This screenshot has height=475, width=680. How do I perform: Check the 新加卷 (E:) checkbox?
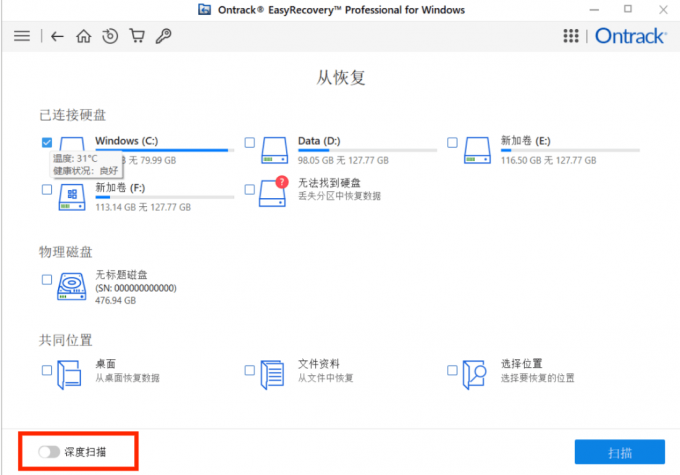coord(452,142)
